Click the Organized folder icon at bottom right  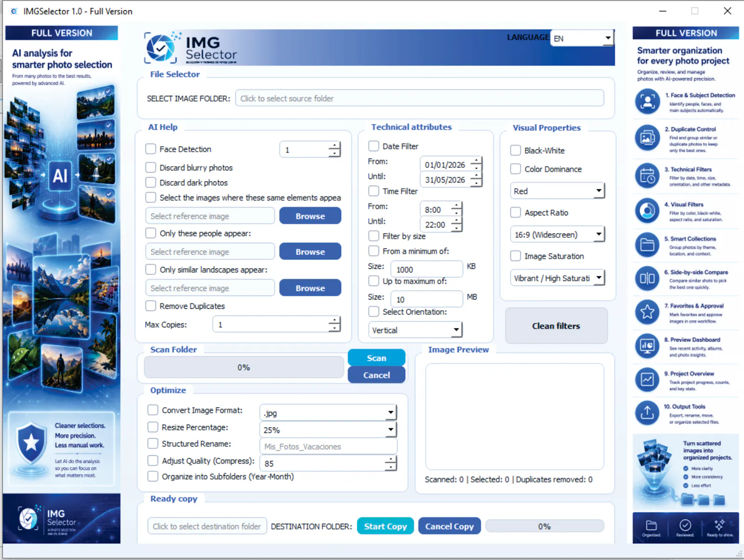click(x=651, y=526)
